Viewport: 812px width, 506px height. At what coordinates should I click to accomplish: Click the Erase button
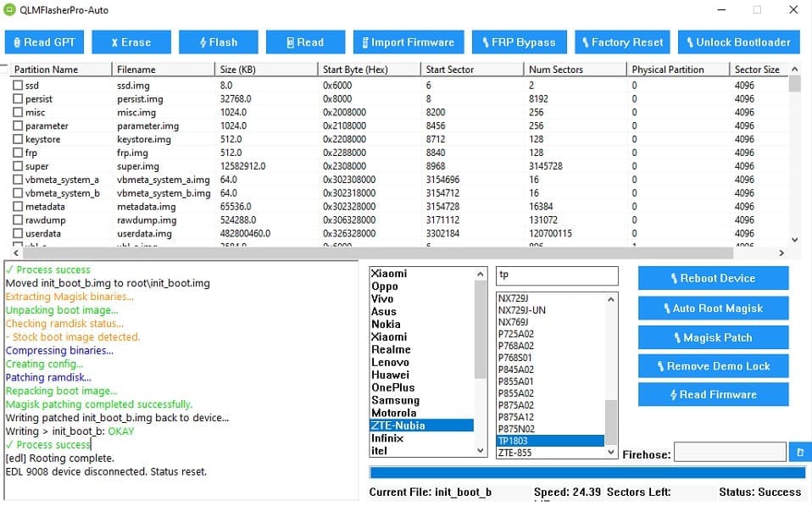click(131, 42)
